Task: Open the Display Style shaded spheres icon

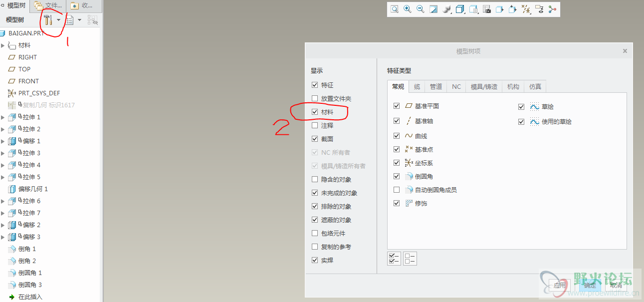Action: point(446,9)
